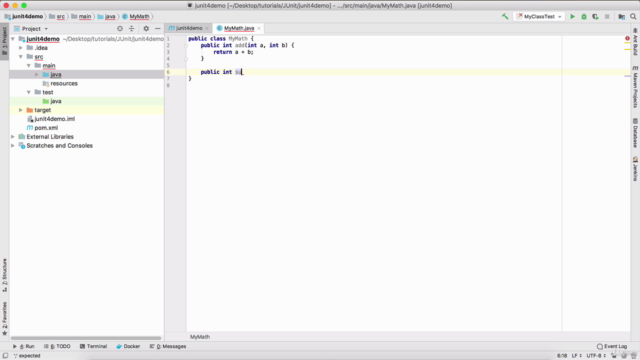
Task: Click the cursor position 6:18 in status bar
Action: click(562, 356)
